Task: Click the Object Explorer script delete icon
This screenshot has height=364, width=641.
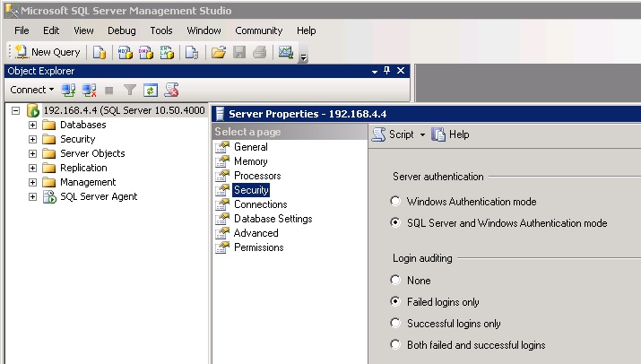Action: (x=171, y=90)
